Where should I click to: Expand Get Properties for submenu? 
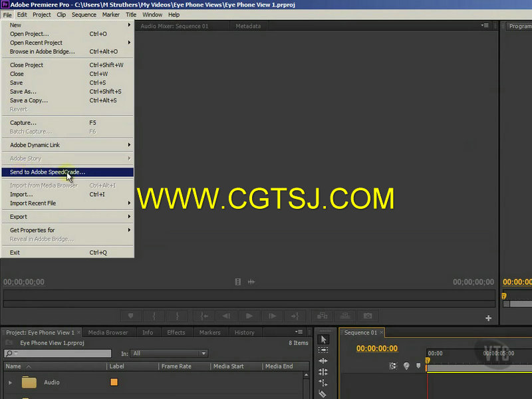click(68, 230)
